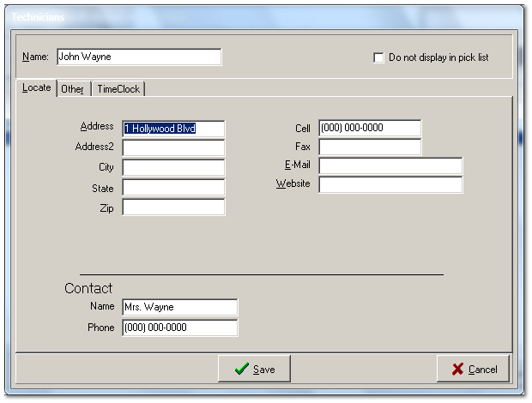Screen dimensions: 532x403
Task: Click the Website text field
Action: click(x=390, y=185)
